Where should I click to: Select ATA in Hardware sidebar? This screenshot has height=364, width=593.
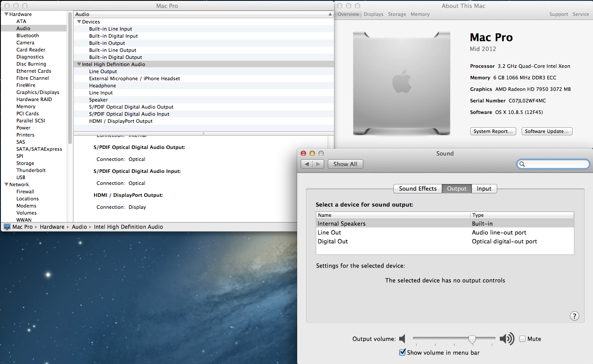point(21,21)
